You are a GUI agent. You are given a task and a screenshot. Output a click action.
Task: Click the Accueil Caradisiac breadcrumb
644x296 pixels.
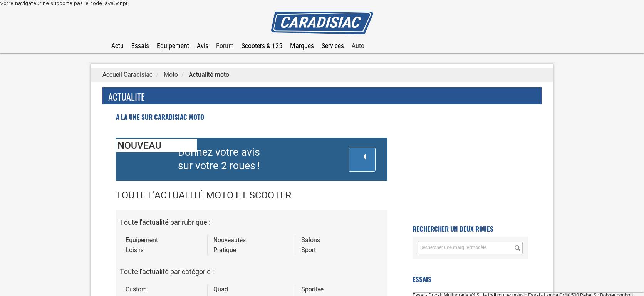[x=127, y=75]
